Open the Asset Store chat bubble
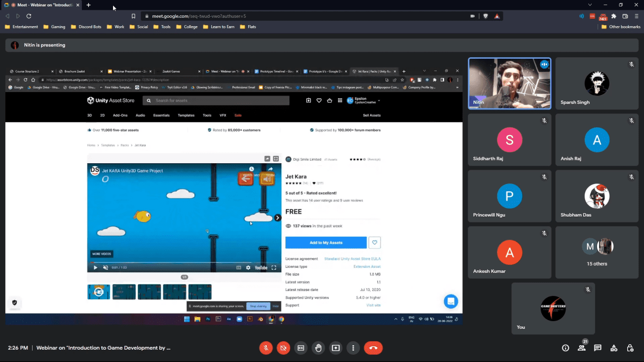Image resolution: width=644 pixels, height=362 pixels. [451, 301]
